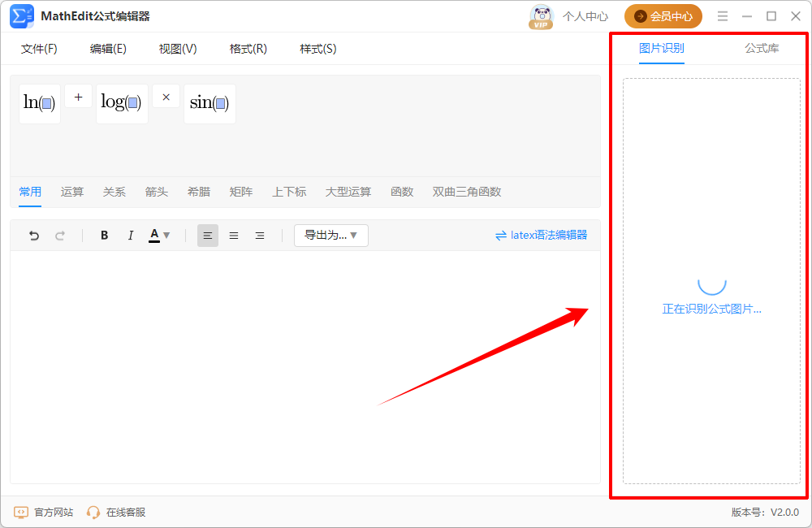Toggle bold formatting
This screenshot has width=812, height=528.
[x=105, y=236]
